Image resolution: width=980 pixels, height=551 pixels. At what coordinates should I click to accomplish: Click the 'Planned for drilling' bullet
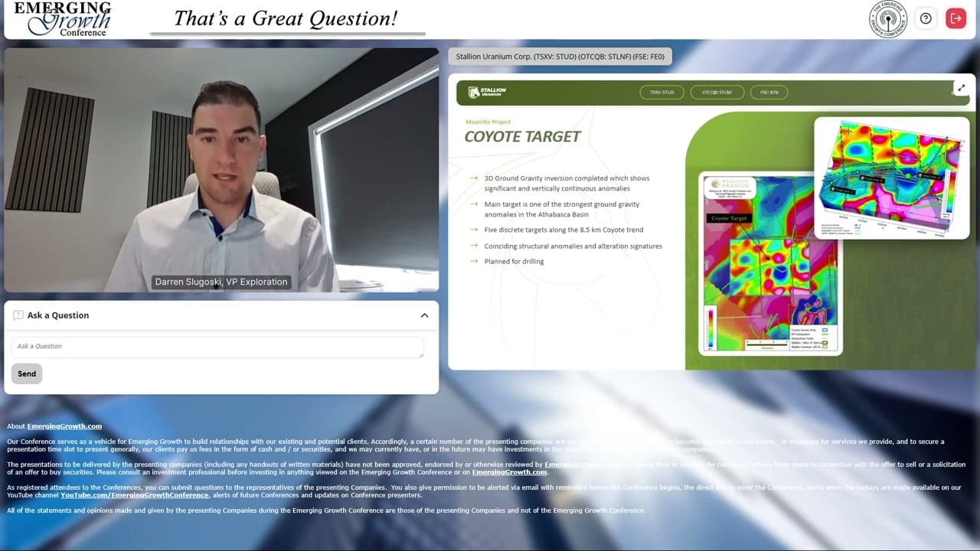(514, 262)
